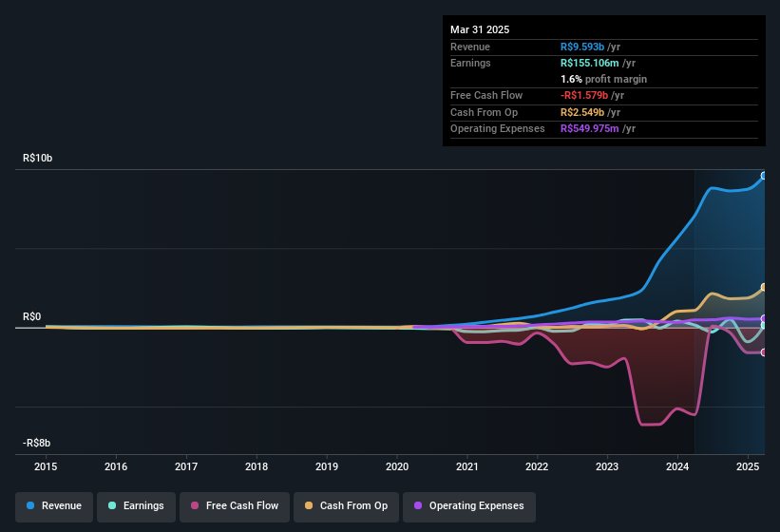
Task: Click the R$9.593b revenue value
Action: [582, 47]
